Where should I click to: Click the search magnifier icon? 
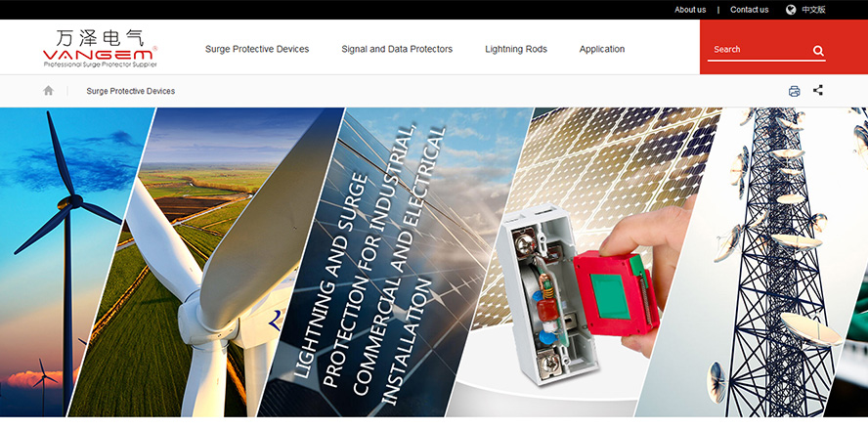[818, 51]
